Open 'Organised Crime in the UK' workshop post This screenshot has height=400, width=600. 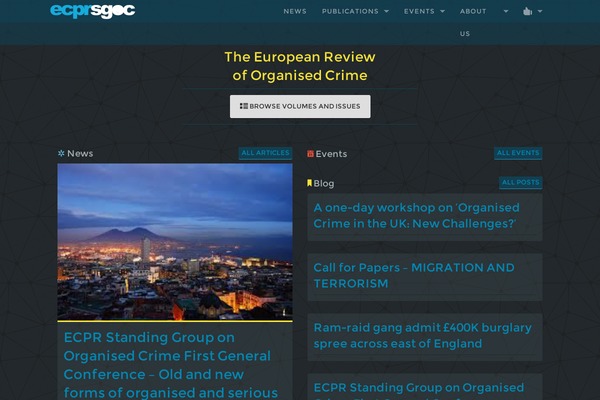tap(416, 216)
